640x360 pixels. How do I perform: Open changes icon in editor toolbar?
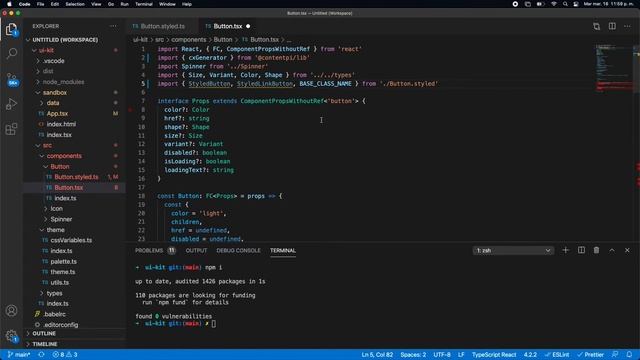pyautogui.click(x=596, y=26)
